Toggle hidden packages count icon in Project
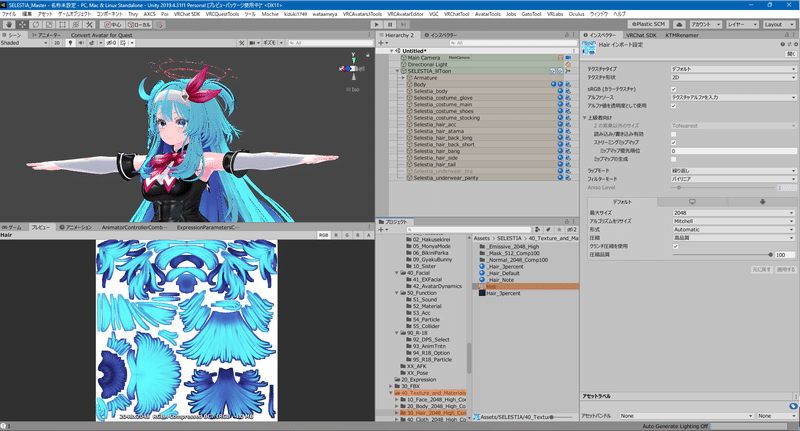 point(571,230)
